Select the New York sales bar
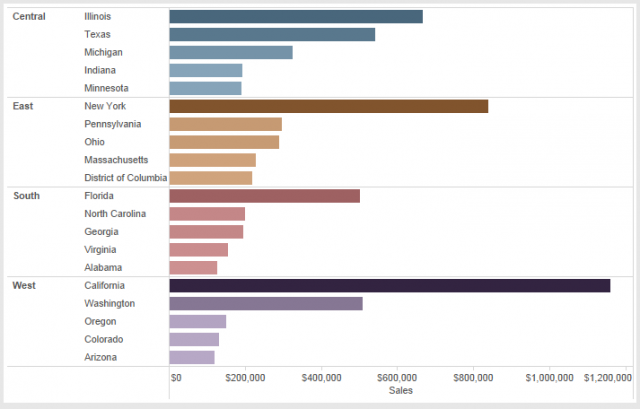Viewport: 640px width, 409px height. pos(328,106)
